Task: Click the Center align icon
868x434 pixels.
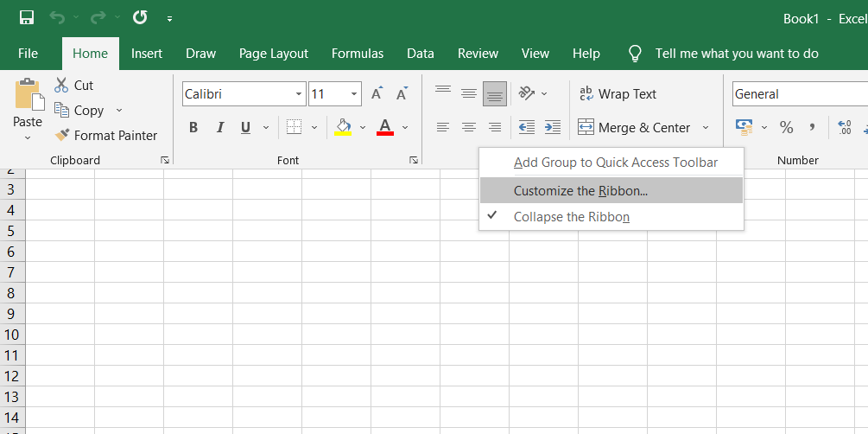Action: (469, 127)
